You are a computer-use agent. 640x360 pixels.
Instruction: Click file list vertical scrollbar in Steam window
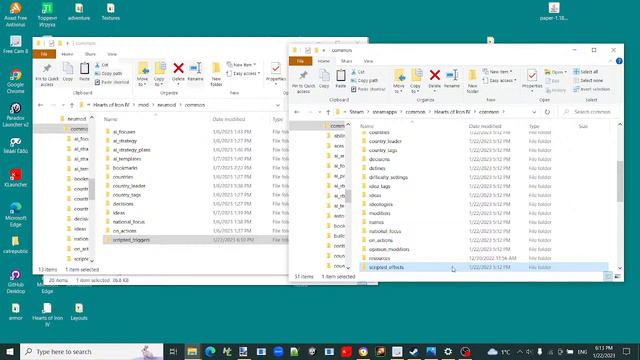(x=620, y=182)
